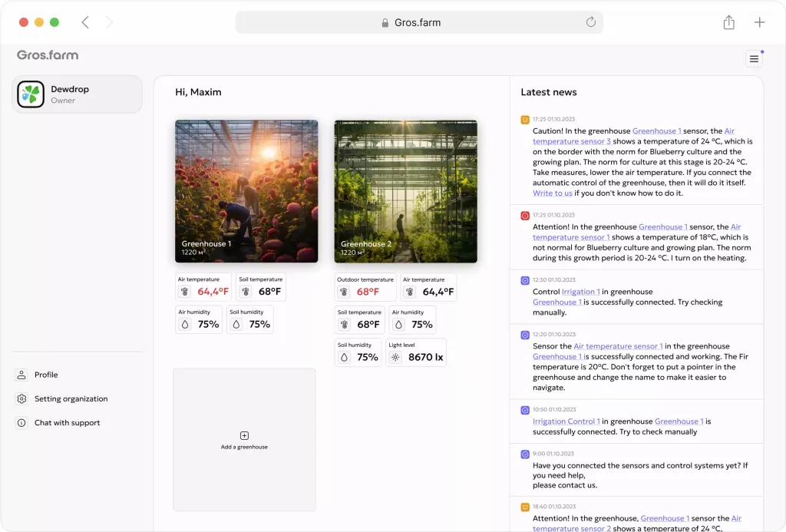Click Greenhouse 1 Air temperature thermometer icon

pos(184,291)
